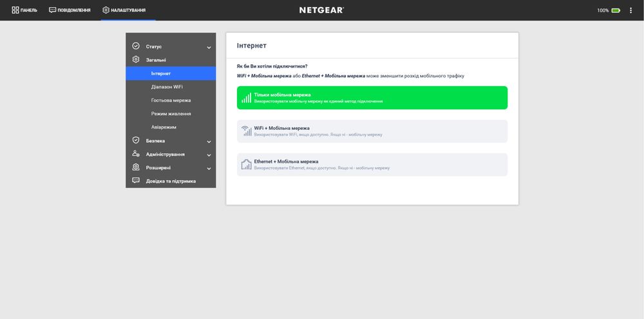Viewport: 644px width, 319px height.
Task: Click the dashboard grid icon
Action: (x=15, y=10)
